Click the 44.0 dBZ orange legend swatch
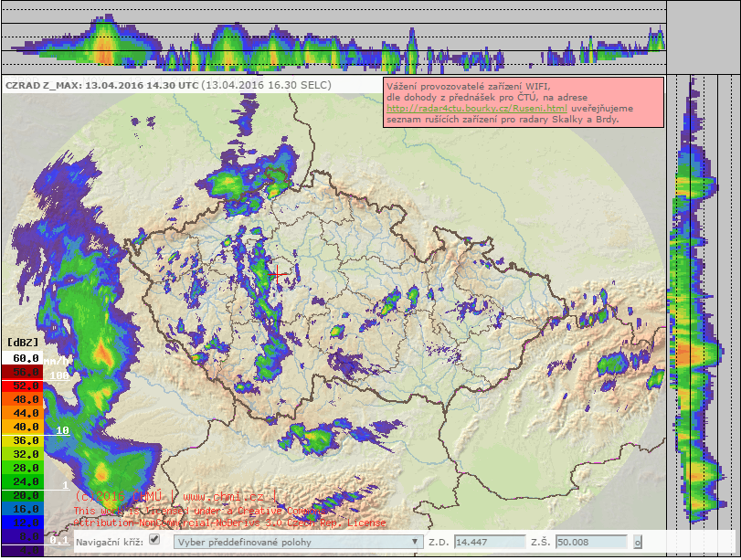 tap(22, 413)
